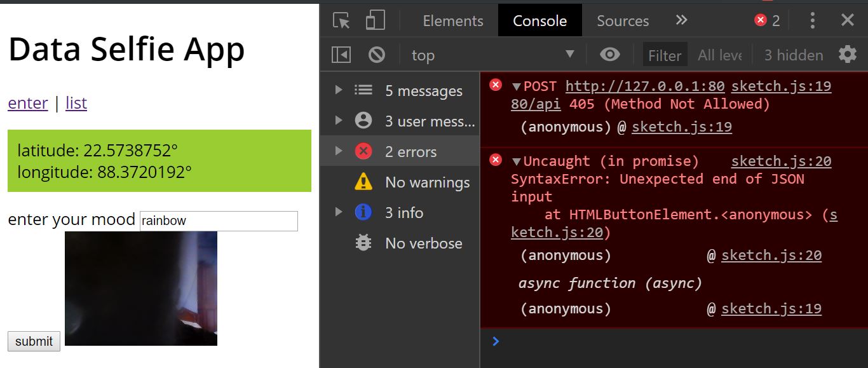Click the async function (async) line

point(610,283)
